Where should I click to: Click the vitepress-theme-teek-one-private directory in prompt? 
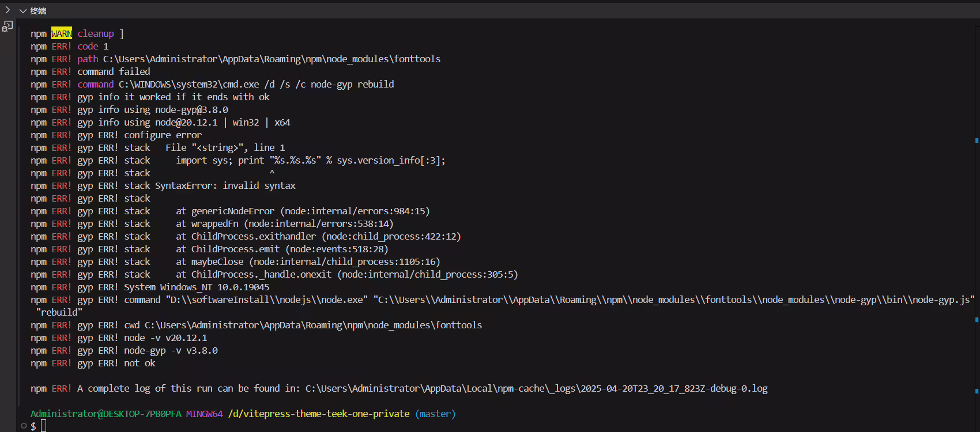pyautogui.click(x=319, y=414)
